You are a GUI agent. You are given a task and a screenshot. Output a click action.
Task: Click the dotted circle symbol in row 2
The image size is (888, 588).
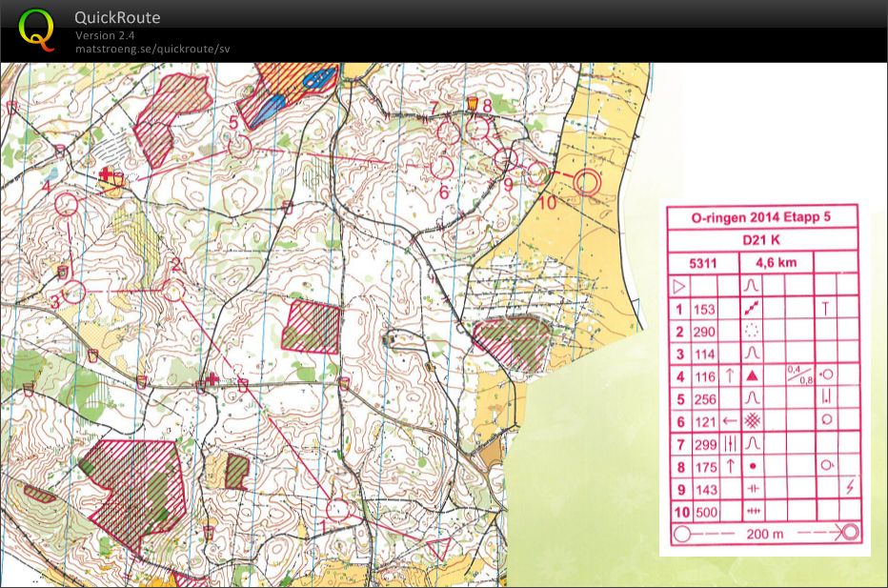752,330
